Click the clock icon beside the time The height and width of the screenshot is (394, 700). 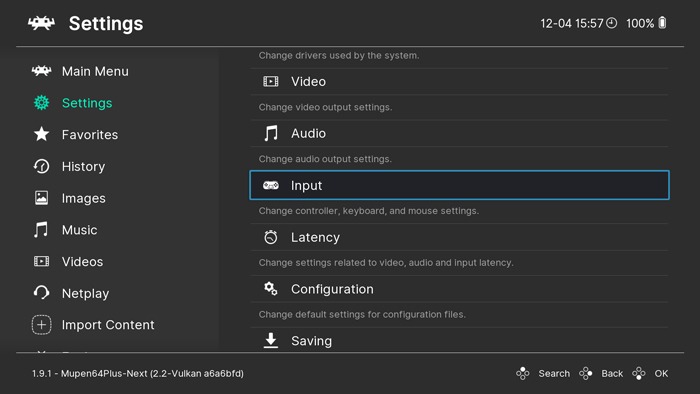coord(612,23)
